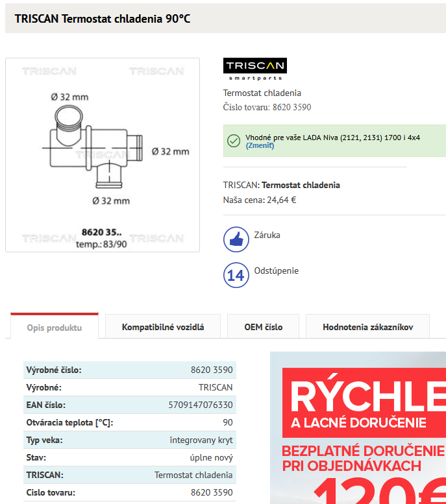Click the (Zmeniť) link to change vehicle
The width and height of the screenshot is (446, 504).
click(260, 146)
